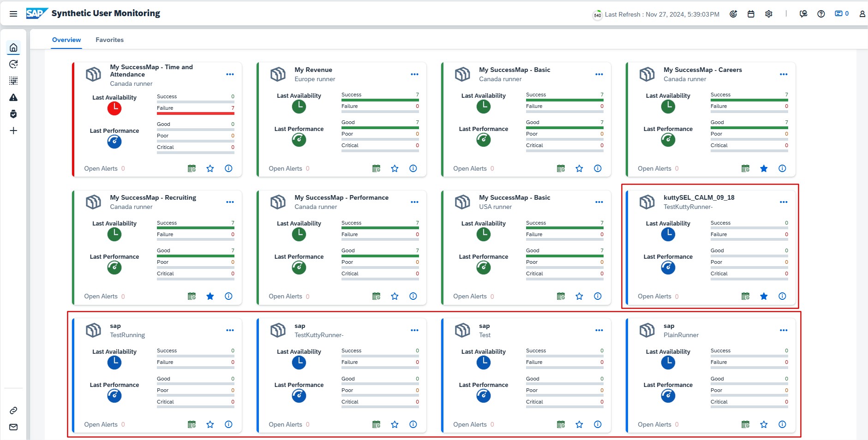Expand three-dot menu on the kuttySEL_CALM_09_18 card
The height and width of the screenshot is (440, 868).
click(x=784, y=202)
